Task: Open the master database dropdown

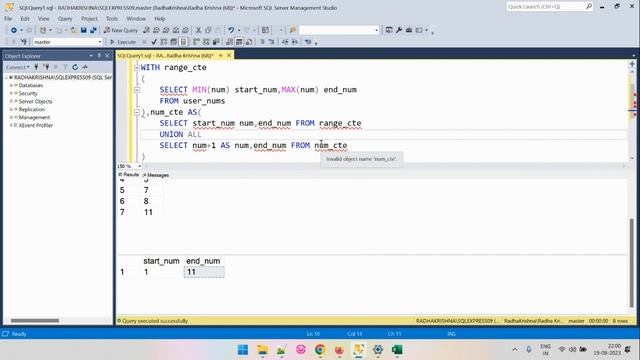Action: (x=99, y=42)
